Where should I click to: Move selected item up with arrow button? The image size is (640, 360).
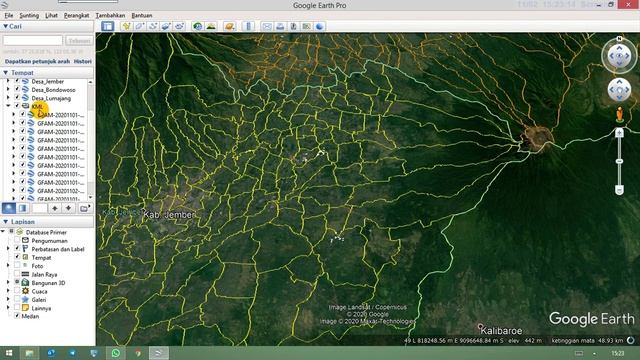(x=55, y=208)
